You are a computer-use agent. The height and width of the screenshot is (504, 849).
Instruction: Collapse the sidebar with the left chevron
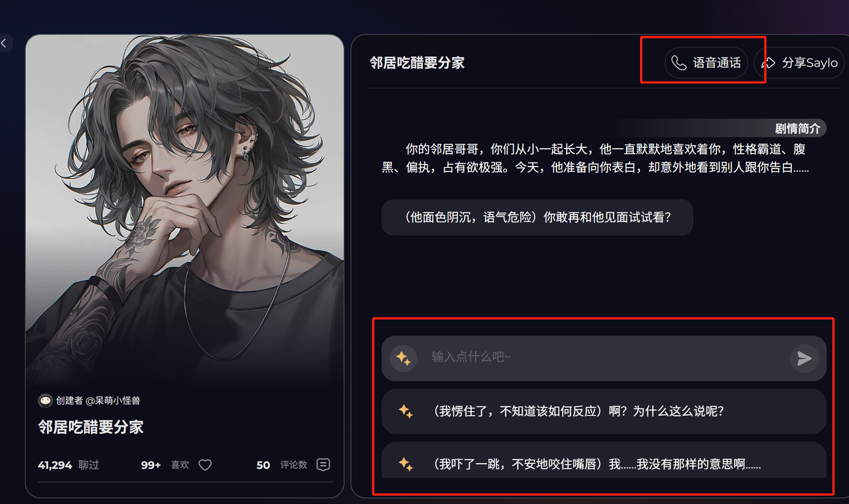point(4,43)
